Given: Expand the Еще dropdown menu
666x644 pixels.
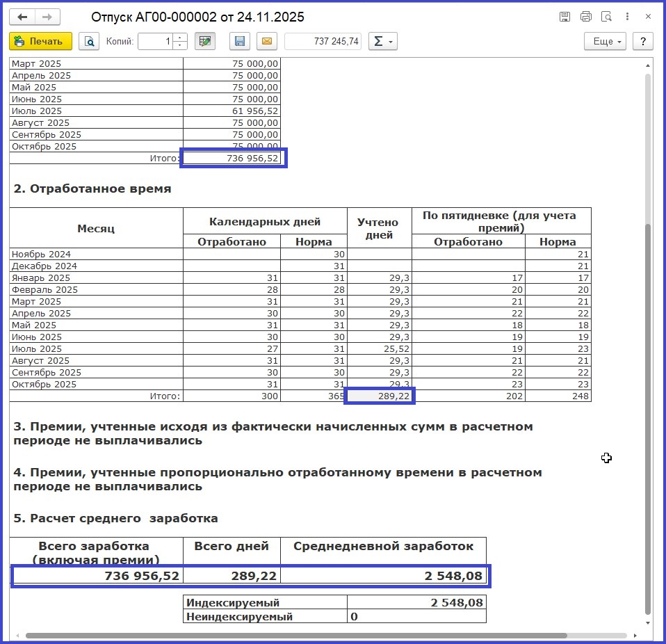Looking at the screenshot, I should click(x=605, y=42).
